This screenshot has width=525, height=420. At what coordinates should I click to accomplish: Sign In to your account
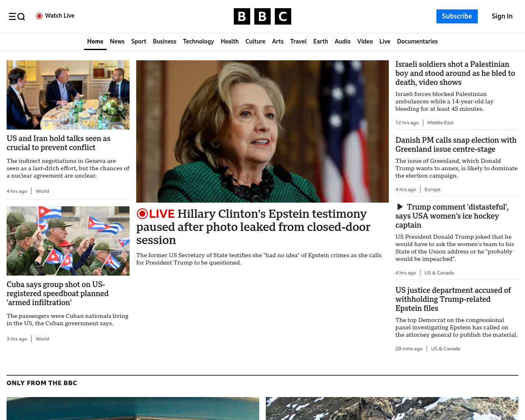(502, 16)
